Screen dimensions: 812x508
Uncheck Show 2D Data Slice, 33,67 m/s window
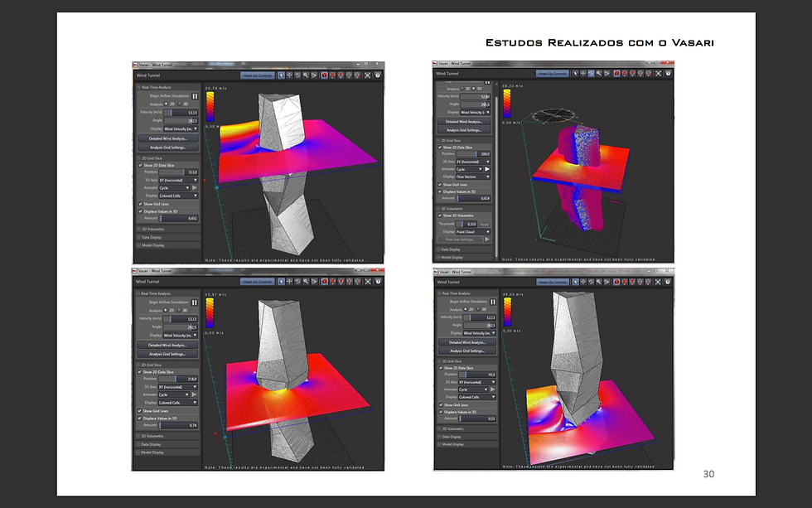point(140,372)
